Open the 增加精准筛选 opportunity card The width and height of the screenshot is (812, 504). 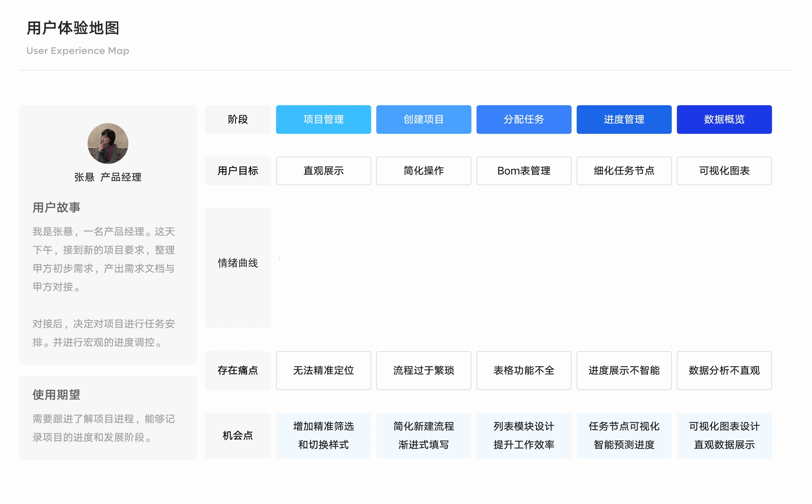(323, 435)
